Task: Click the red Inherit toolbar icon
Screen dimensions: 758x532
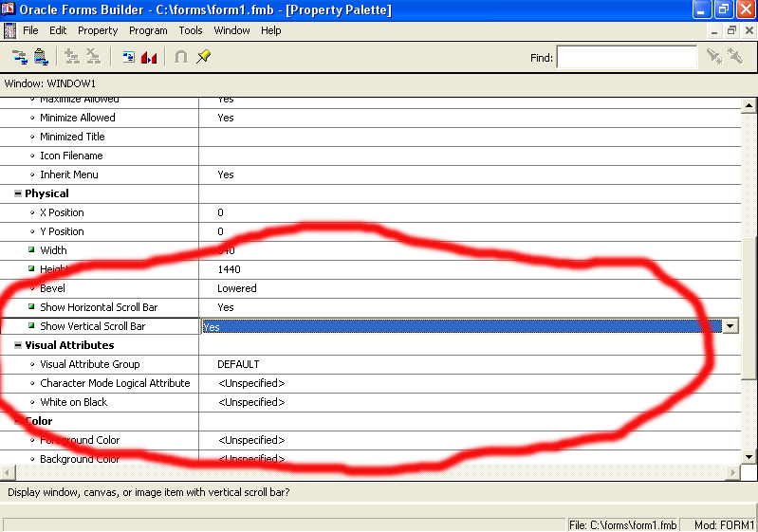Action: click(x=149, y=58)
